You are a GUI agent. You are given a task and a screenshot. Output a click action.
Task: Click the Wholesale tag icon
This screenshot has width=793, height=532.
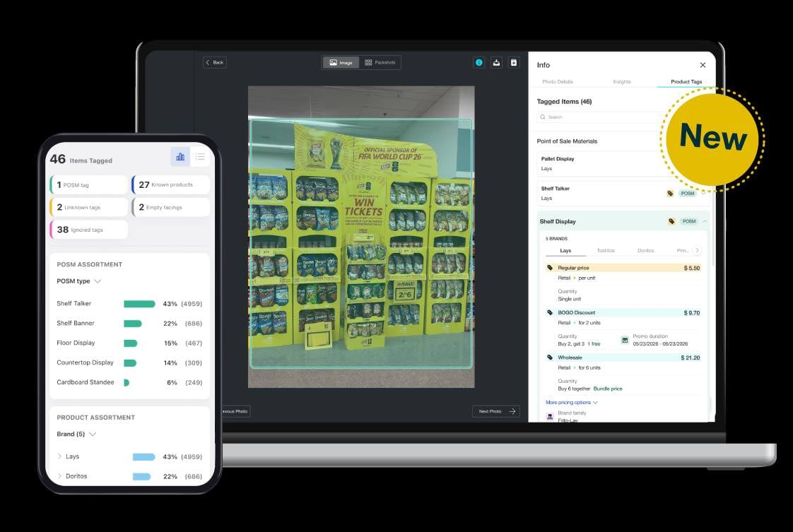(x=550, y=357)
